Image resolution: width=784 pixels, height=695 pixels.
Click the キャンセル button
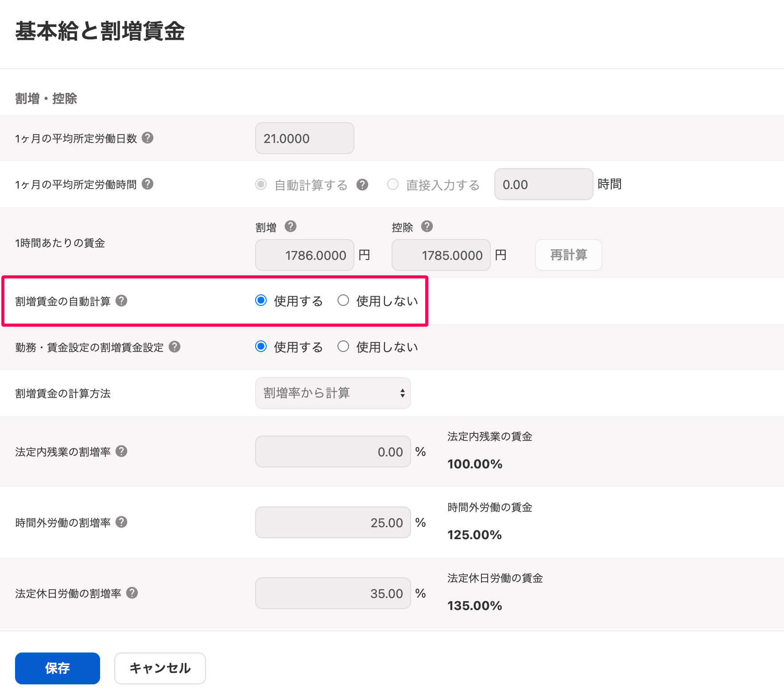pos(160,668)
